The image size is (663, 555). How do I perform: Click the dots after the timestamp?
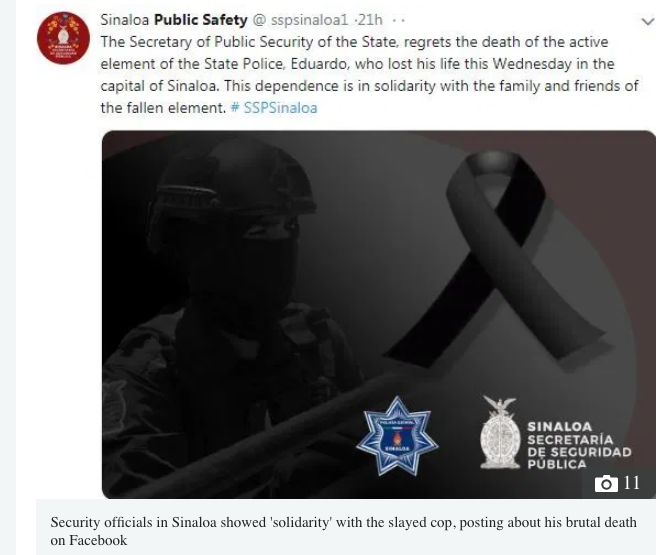398,20
